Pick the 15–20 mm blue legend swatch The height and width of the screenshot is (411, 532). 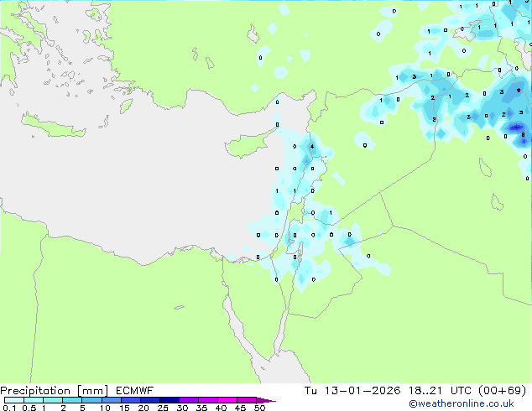[131, 400]
